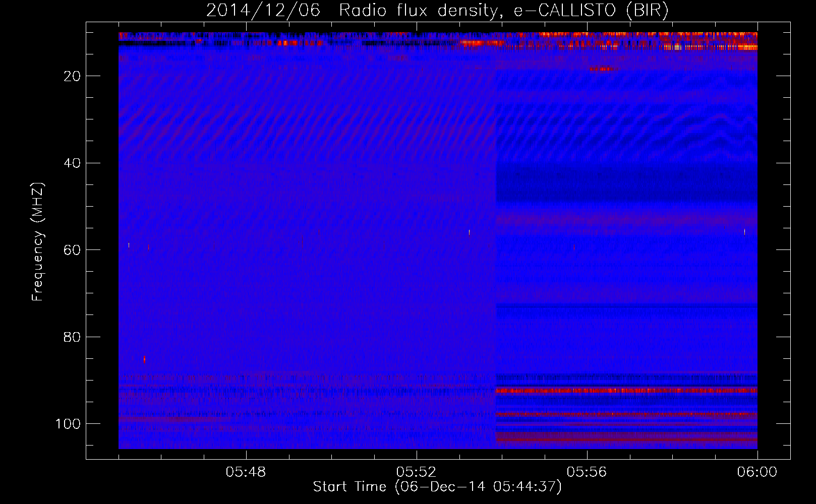Click the 60 MHz frequency tick label
Viewport: 816px width, 504px height.
pyautogui.click(x=72, y=250)
